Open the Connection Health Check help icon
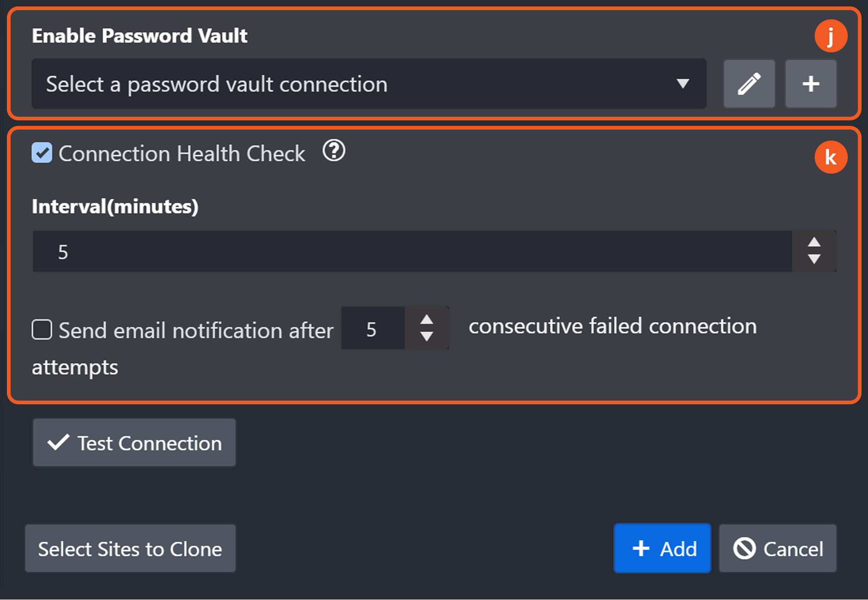Screen dimensions: 868x600 [x=334, y=151]
